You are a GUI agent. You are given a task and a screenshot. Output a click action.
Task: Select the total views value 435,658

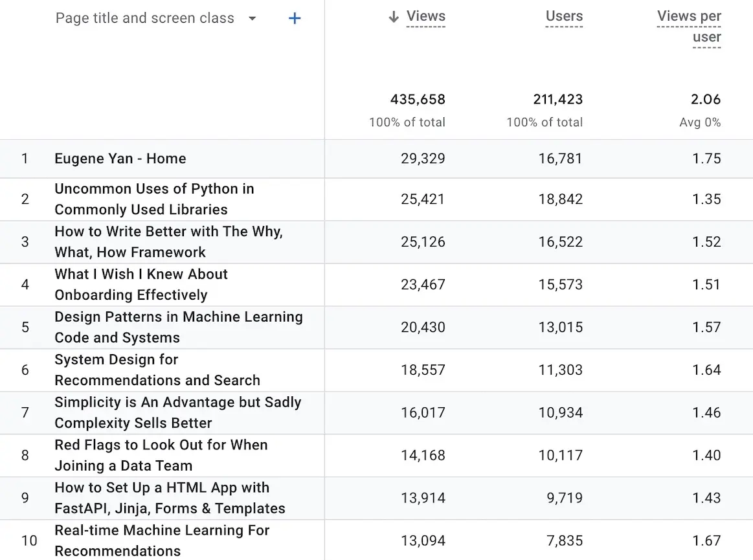click(418, 100)
